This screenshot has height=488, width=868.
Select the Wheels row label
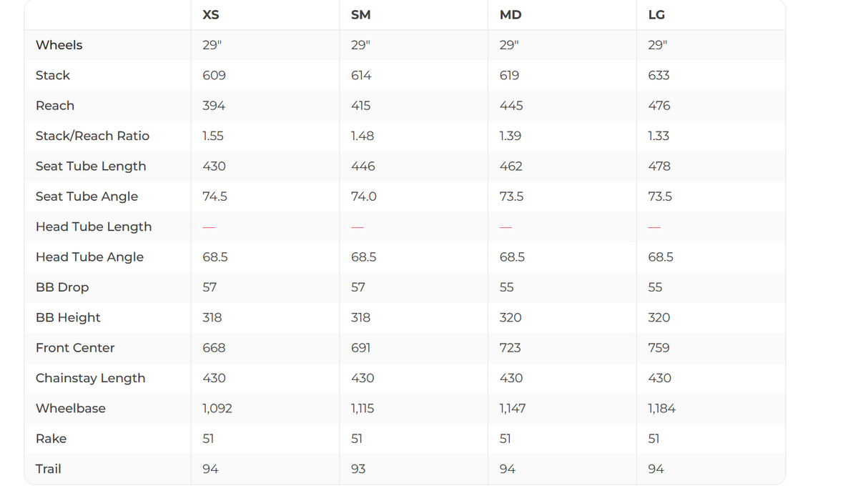[59, 45]
